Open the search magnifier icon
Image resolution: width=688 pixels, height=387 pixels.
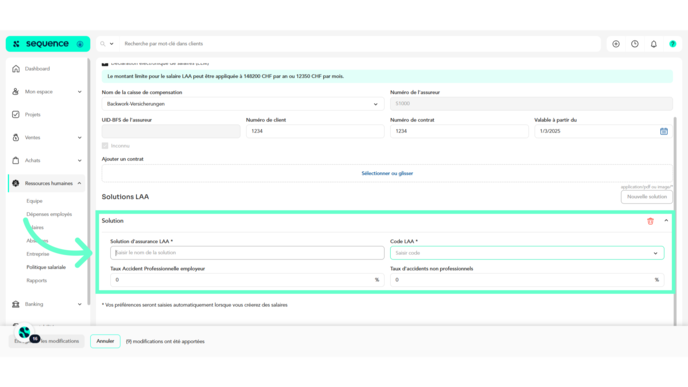[x=103, y=44]
